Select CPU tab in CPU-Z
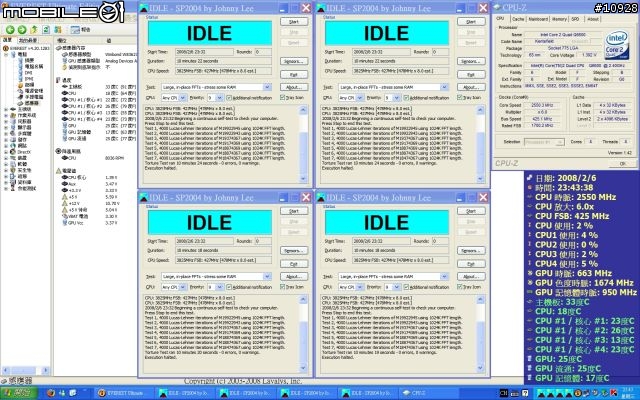The height and width of the screenshot is (400, 640). 500,19
